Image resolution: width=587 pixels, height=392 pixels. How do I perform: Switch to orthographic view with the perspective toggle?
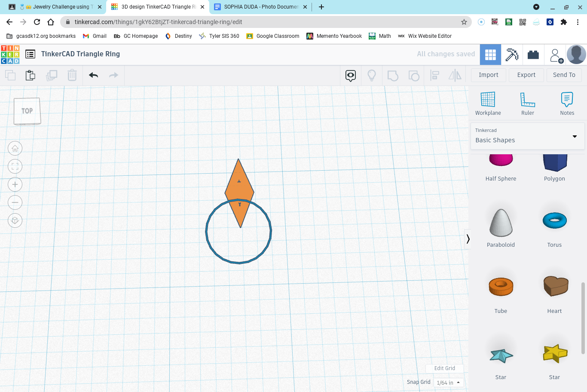coord(15,220)
